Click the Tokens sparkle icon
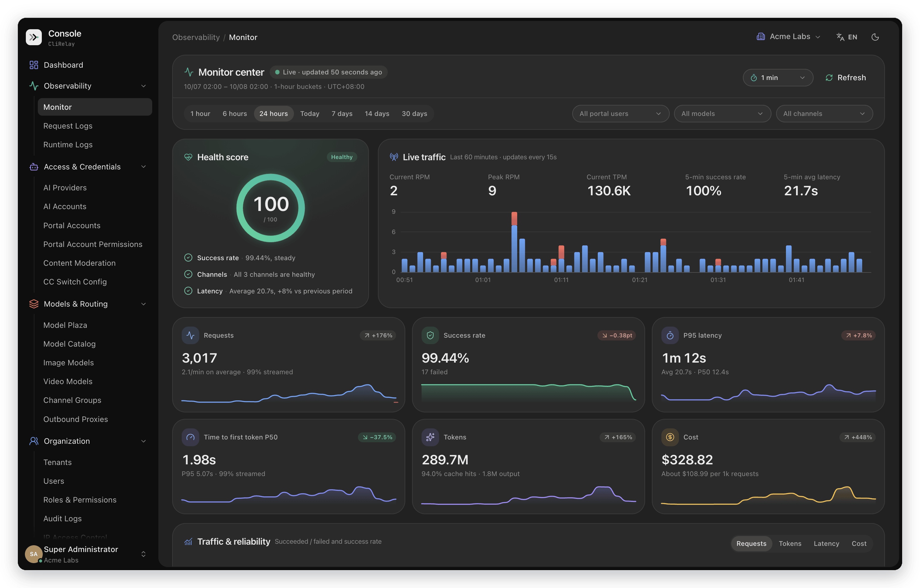Viewport: 920px width, 588px height. tap(430, 437)
